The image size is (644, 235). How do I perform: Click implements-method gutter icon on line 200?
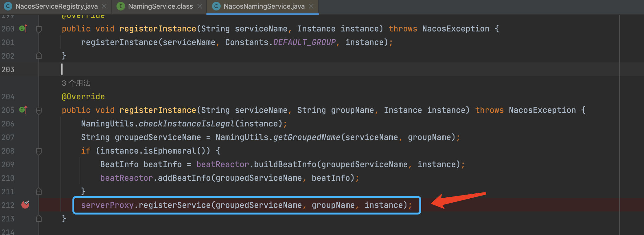23,28
